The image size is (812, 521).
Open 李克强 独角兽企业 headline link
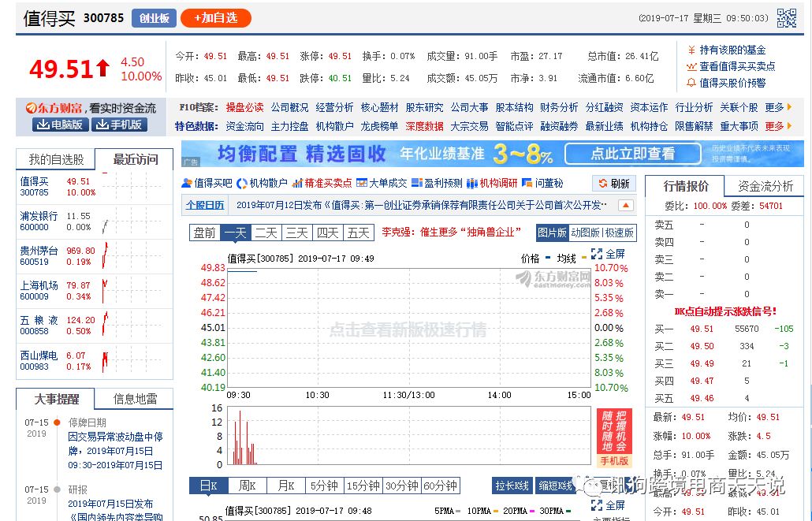coord(451,232)
